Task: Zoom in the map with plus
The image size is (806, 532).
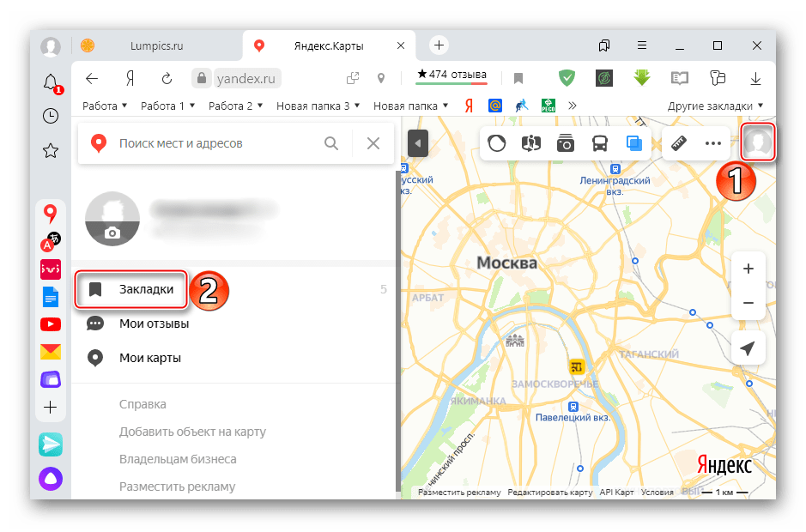Action: pyautogui.click(x=748, y=269)
